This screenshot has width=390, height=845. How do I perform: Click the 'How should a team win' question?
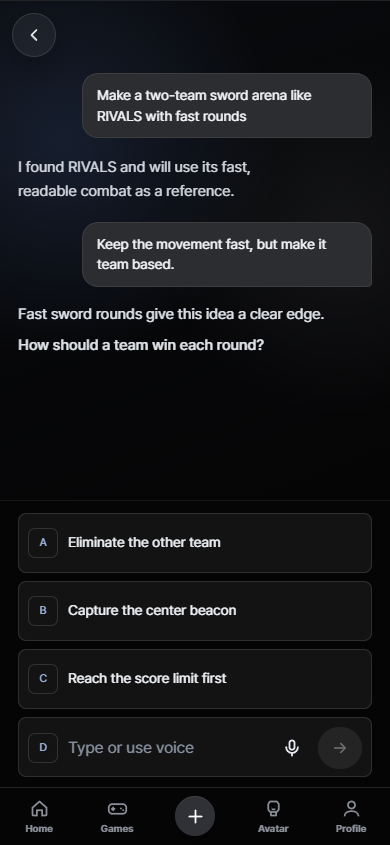coord(141,345)
